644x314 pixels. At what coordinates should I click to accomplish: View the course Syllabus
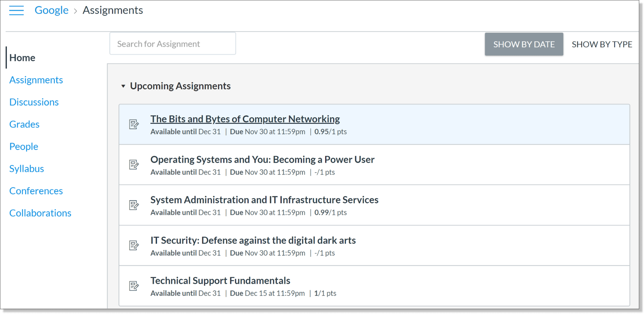coord(26,168)
